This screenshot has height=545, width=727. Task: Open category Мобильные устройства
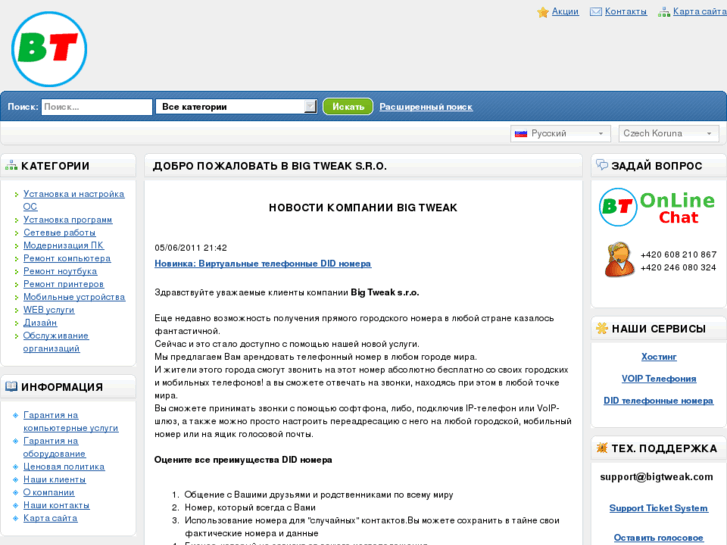click(74, 296)
